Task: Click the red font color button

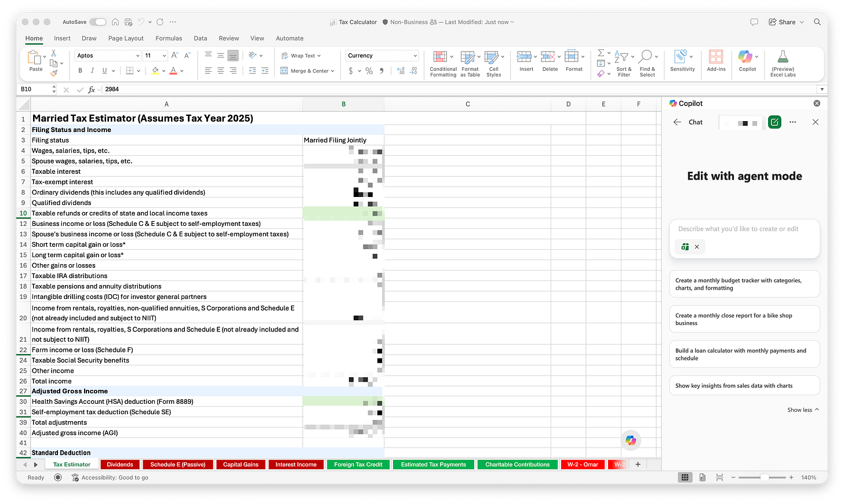Action: click(x=173, y=71)
